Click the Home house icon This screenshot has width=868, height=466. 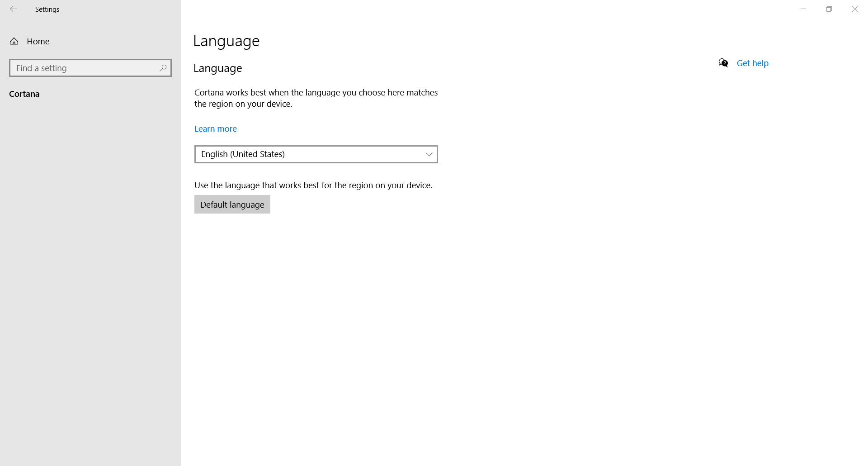point(14,42)
